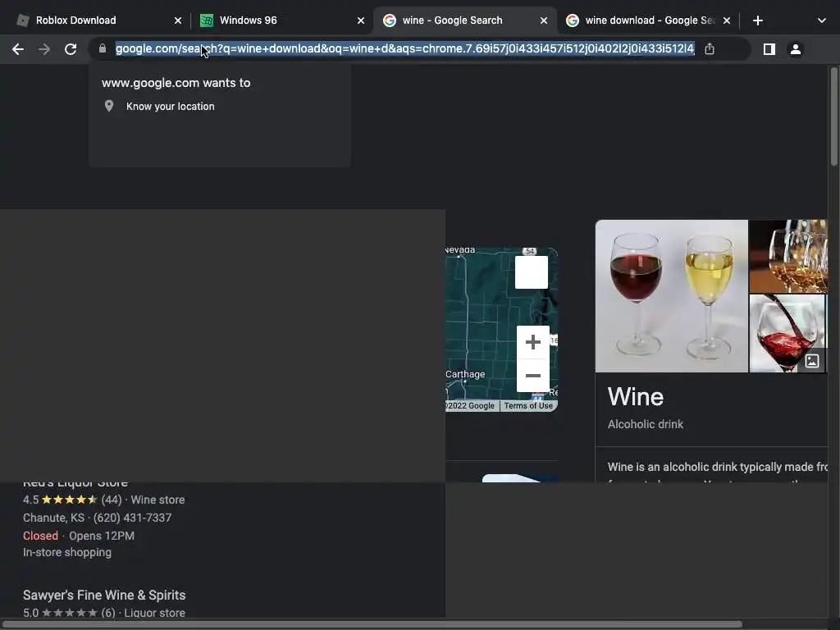Open map Terms of Use link

click(x=528, y=405)
